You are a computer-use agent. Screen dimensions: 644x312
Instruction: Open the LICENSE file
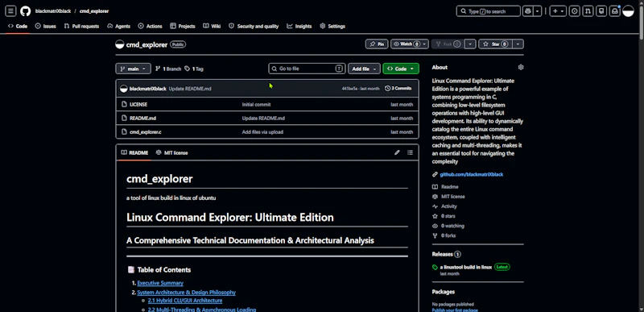[x=138, y=105]
